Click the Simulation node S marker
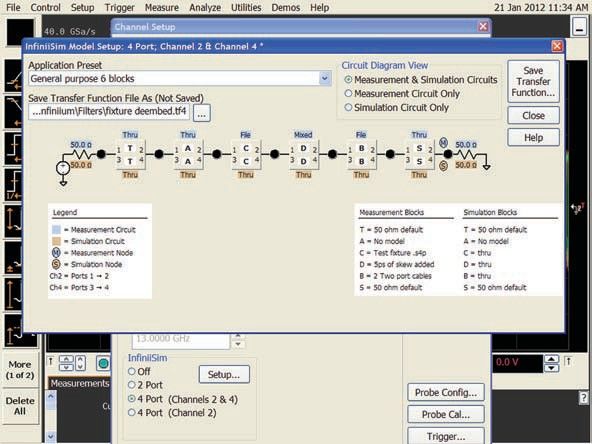Screen dimensions: 592x444 click(x=444, y=165)
